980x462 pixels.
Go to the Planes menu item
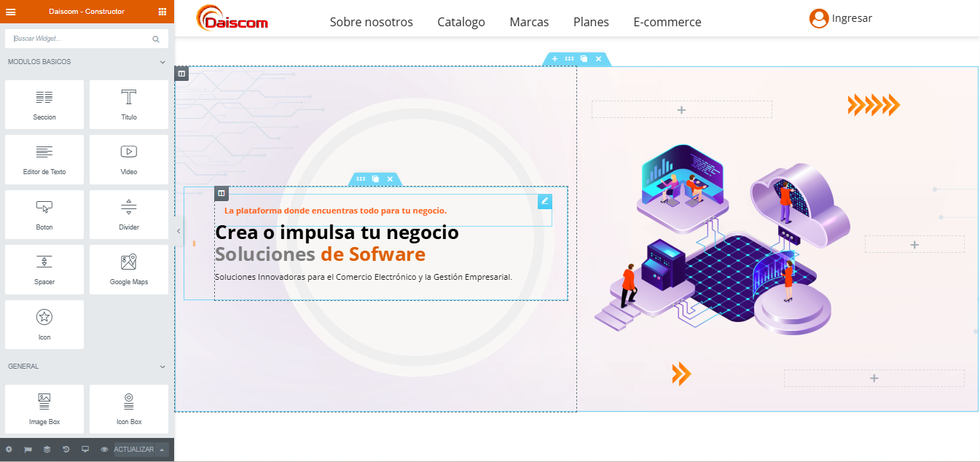coord(591,22)
